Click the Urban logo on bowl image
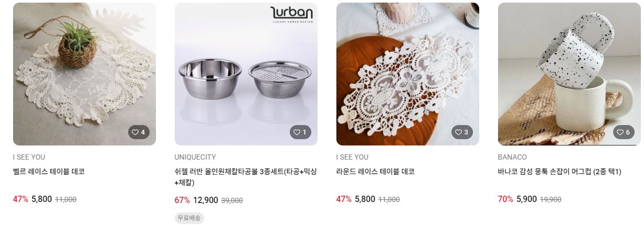 [x=291, y=15]
